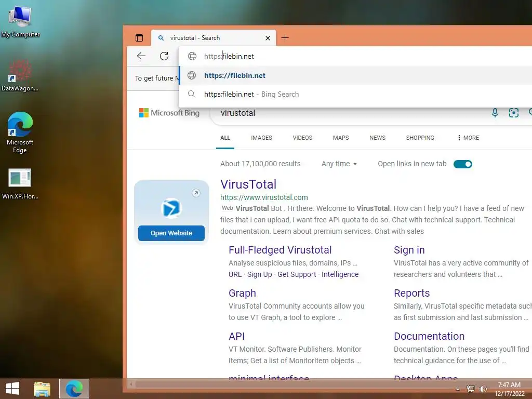Open File Explorer from taskbar
The image size is (532, 399).
click(x=42, y=389)
